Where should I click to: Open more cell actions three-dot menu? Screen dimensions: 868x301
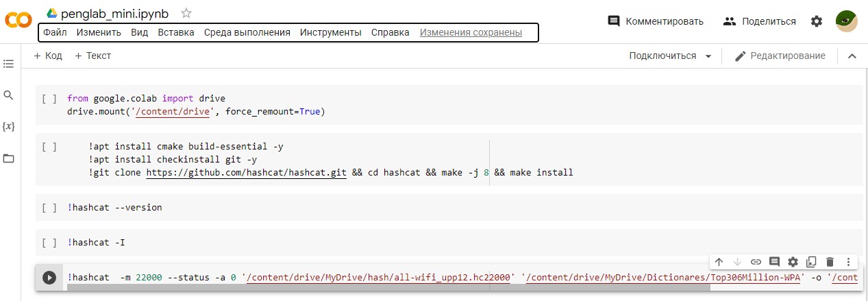click(848, 261)
